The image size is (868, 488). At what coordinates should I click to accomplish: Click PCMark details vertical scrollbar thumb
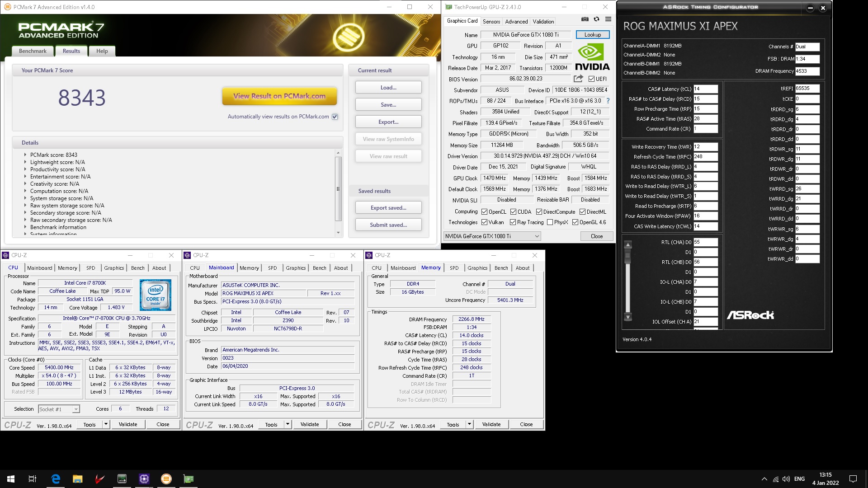338,189
